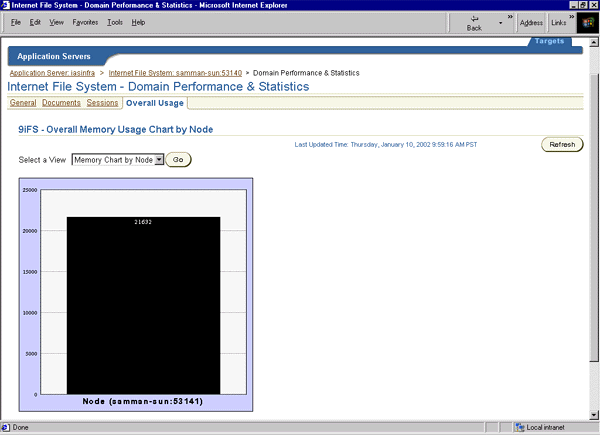The width and height of the screenshot is (600, 435).
Task: Click the Back arrow icon in toolbar
Action: coord(474,18)
